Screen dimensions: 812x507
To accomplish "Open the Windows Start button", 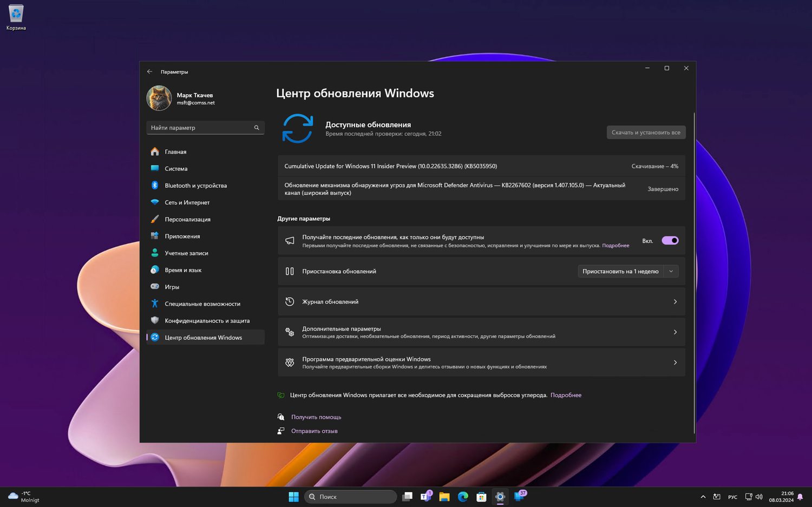I will (x=293, y=497).
